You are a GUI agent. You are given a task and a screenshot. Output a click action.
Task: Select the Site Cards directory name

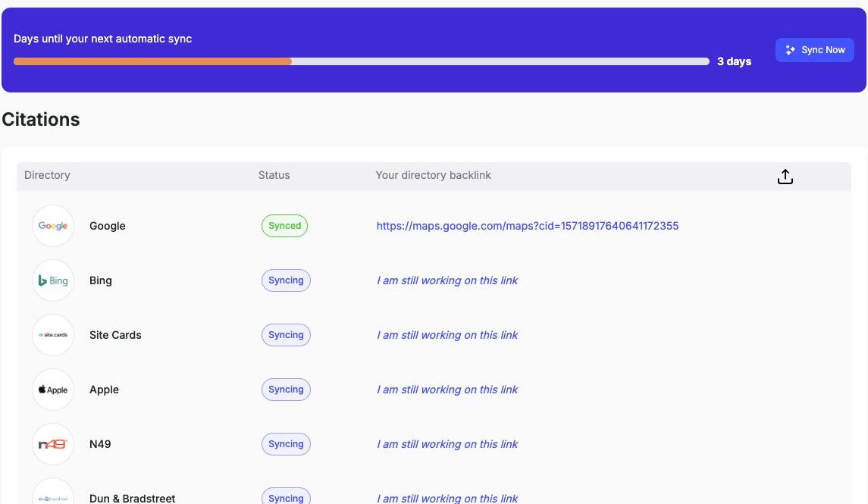pos(115,335)
